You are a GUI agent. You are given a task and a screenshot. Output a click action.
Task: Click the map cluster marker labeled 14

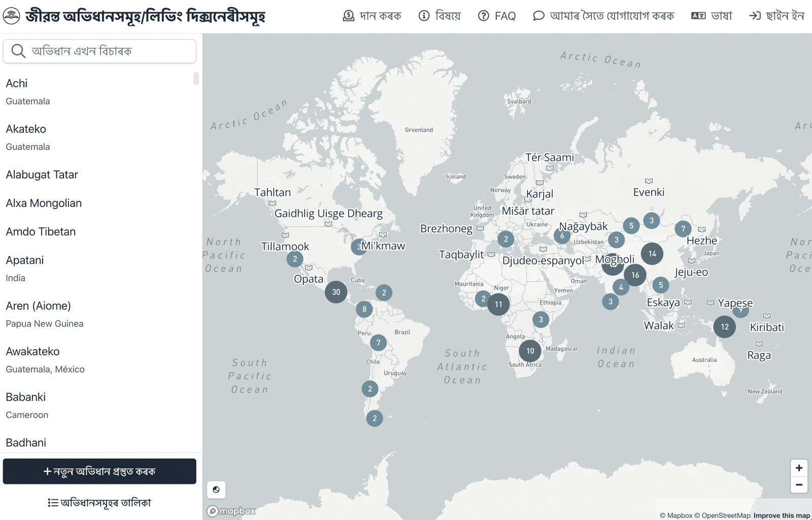click(652, 254)
